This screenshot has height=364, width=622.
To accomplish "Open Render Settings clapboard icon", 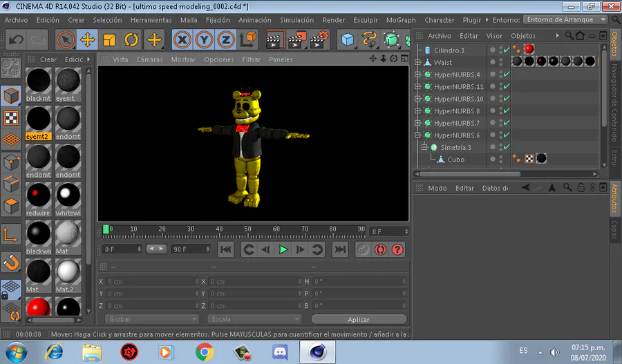I will point(319,39).
